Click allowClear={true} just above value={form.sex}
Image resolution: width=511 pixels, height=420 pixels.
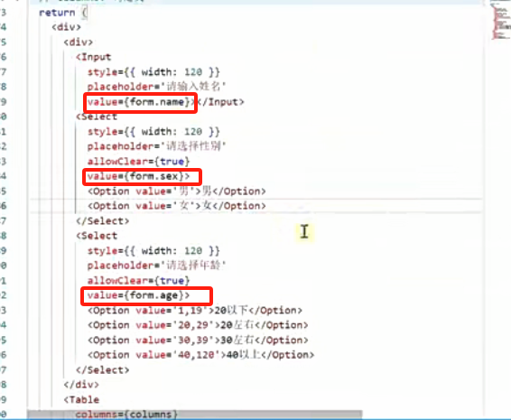[x=138, y=162]
